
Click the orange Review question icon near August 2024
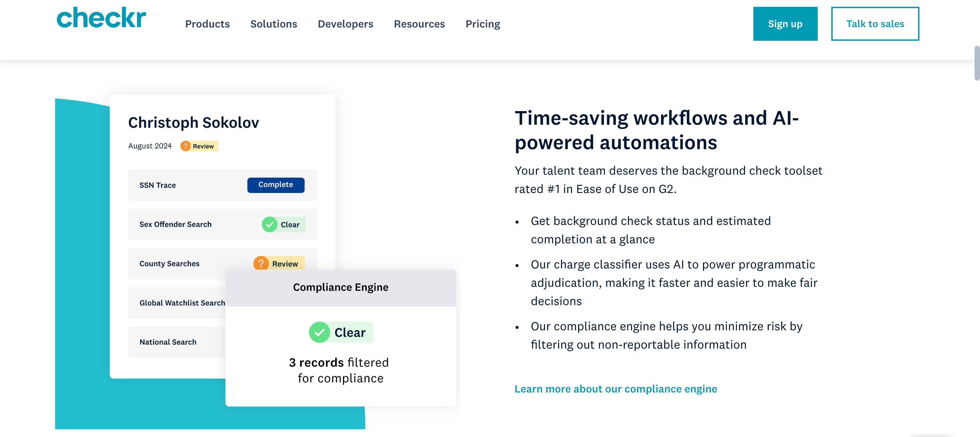[185, 146]
